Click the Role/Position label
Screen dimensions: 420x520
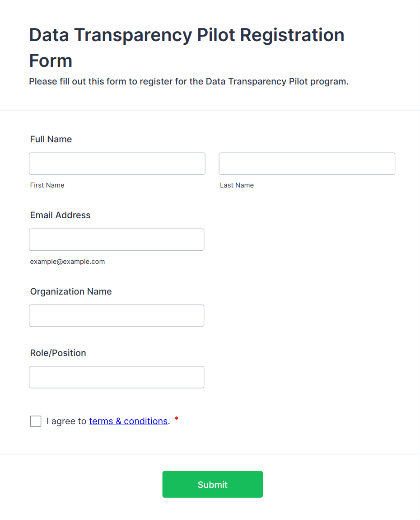click(58, 353)
